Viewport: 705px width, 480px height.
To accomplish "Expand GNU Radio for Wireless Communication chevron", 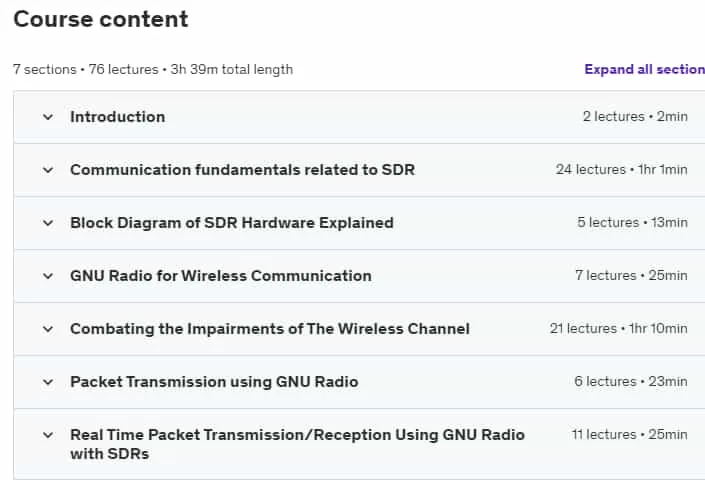I will tap(48, 276).
